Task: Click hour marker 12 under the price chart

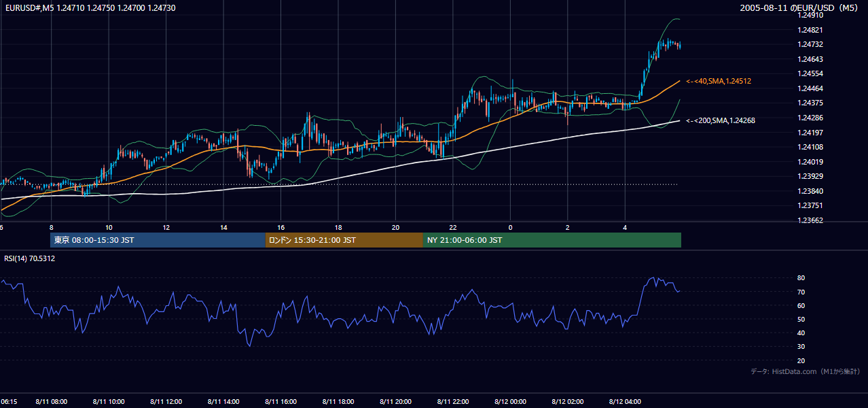Action: (166, 228)
